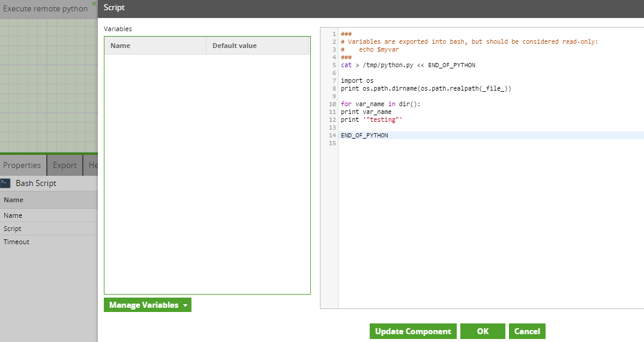Switch to the Properties tab
The height and width of the screenshot is (342, 644).
(23, 165)
